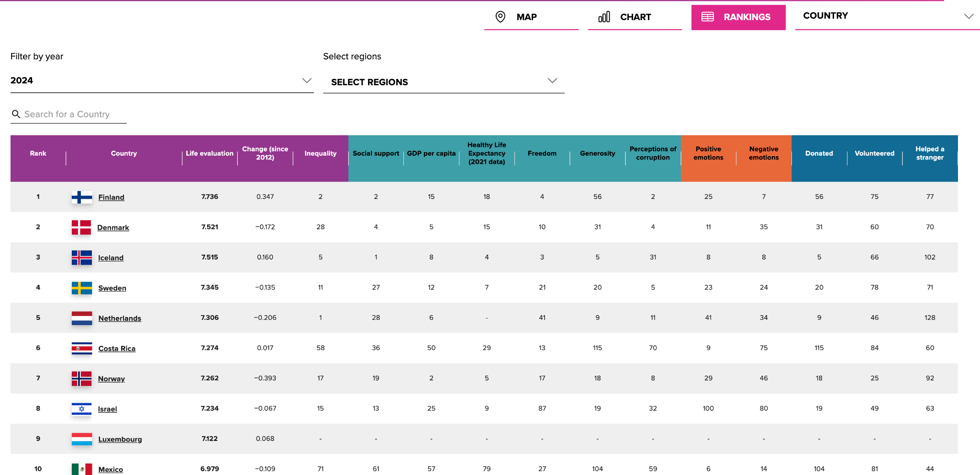Open the Netherlands country link

point(120,318)
